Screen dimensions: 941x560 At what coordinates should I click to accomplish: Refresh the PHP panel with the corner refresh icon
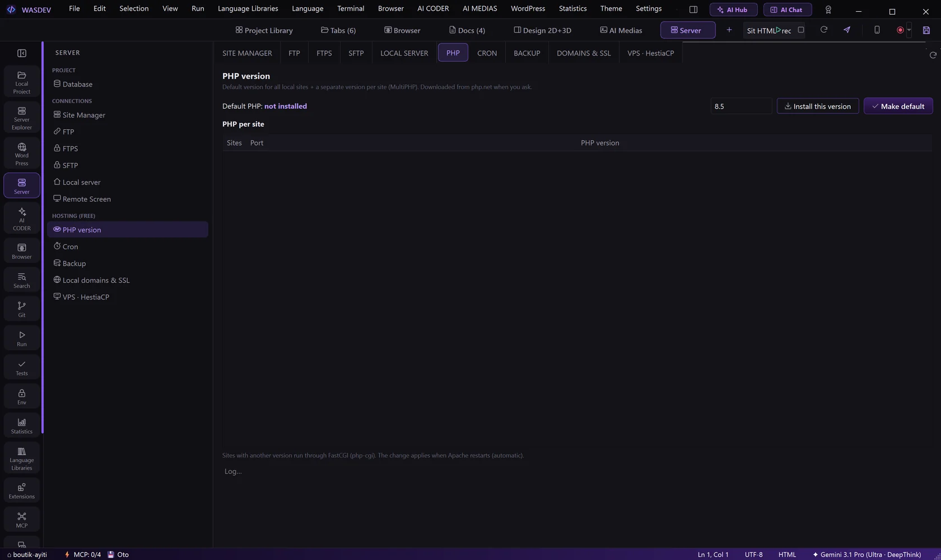[x=933, y=55]
